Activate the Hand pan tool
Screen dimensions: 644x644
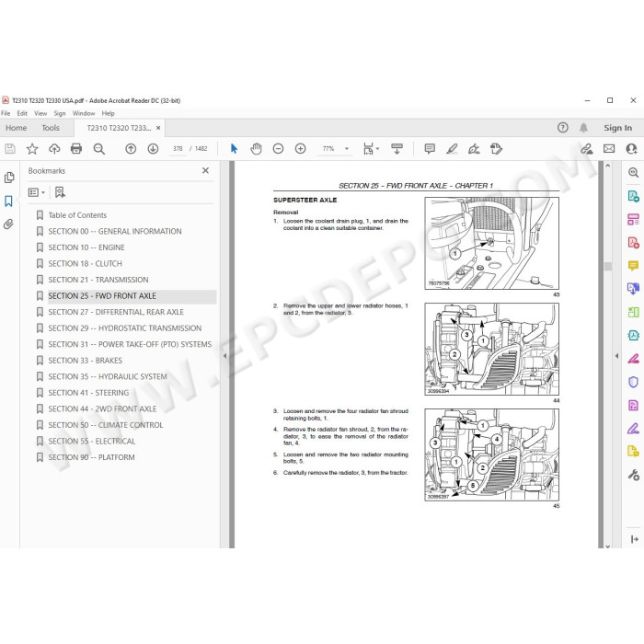point(256,149)
